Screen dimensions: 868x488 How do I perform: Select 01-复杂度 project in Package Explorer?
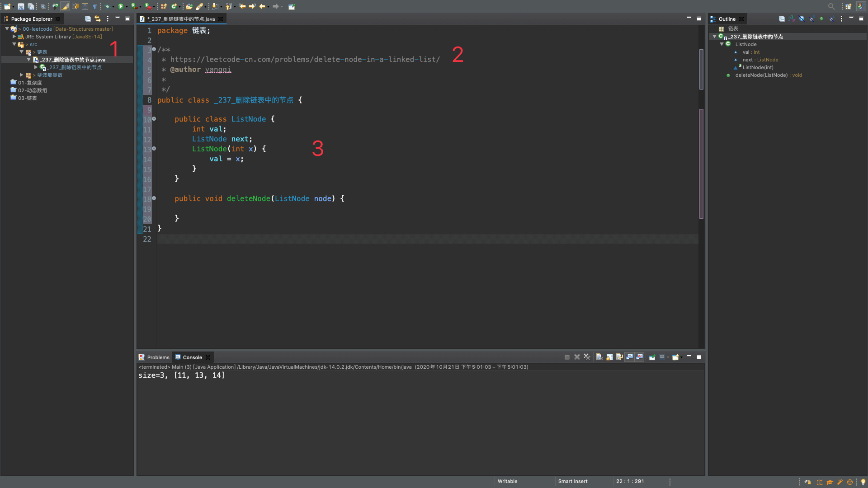[30, 82]
